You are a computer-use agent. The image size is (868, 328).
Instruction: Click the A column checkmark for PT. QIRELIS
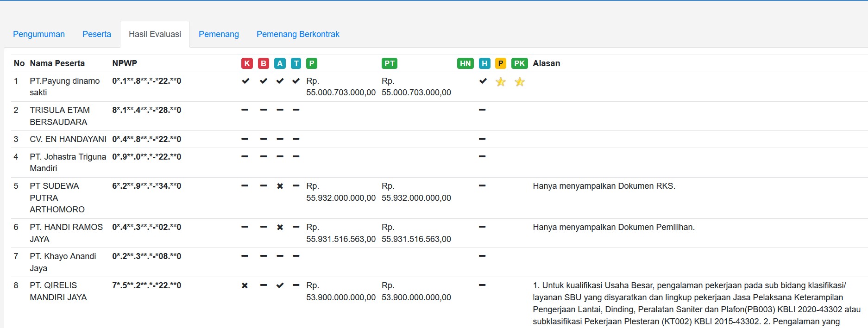280,285
